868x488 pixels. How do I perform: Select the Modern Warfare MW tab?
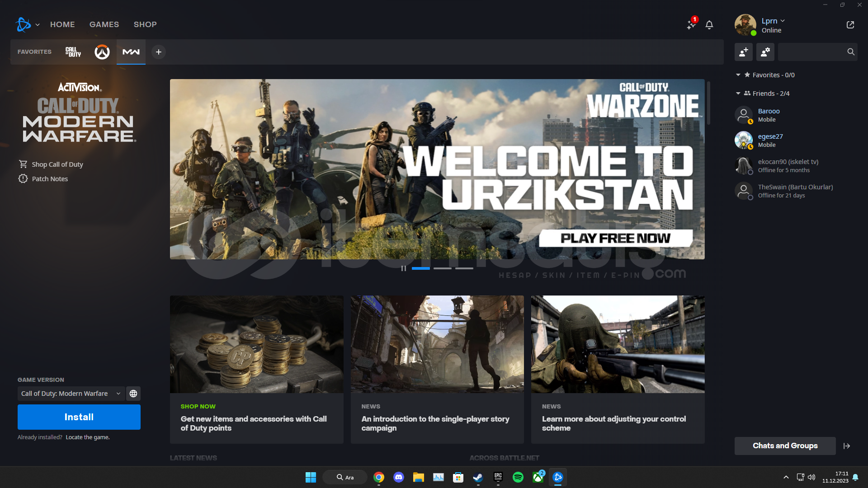point(131,52)
